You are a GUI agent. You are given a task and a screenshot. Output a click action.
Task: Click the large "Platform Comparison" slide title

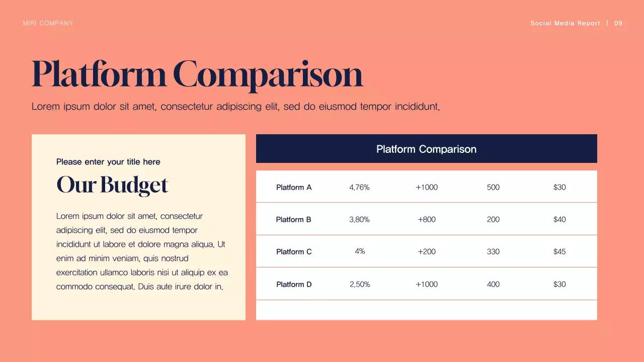tap(197, 74)
